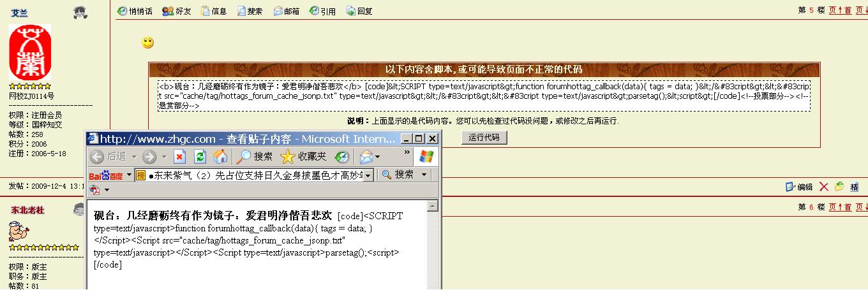
Task: Reply to post 5 with 回复
Action: tap(359, 11)
